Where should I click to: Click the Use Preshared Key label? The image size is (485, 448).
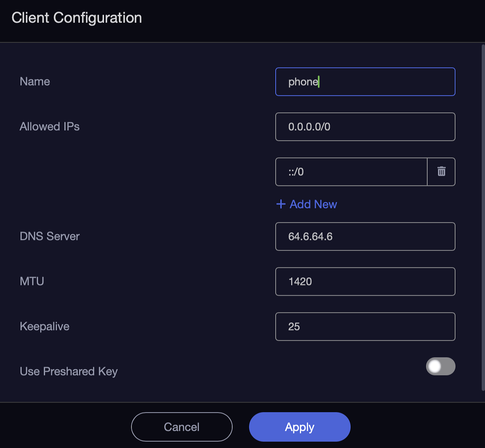68,371
